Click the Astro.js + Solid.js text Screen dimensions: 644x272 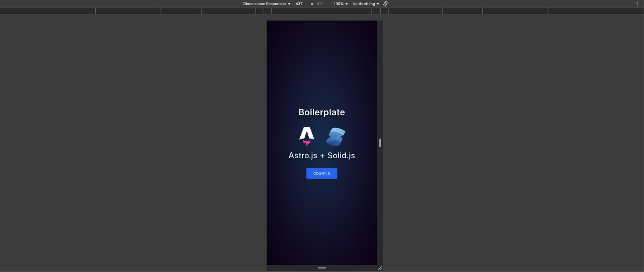tap(322, 156)
